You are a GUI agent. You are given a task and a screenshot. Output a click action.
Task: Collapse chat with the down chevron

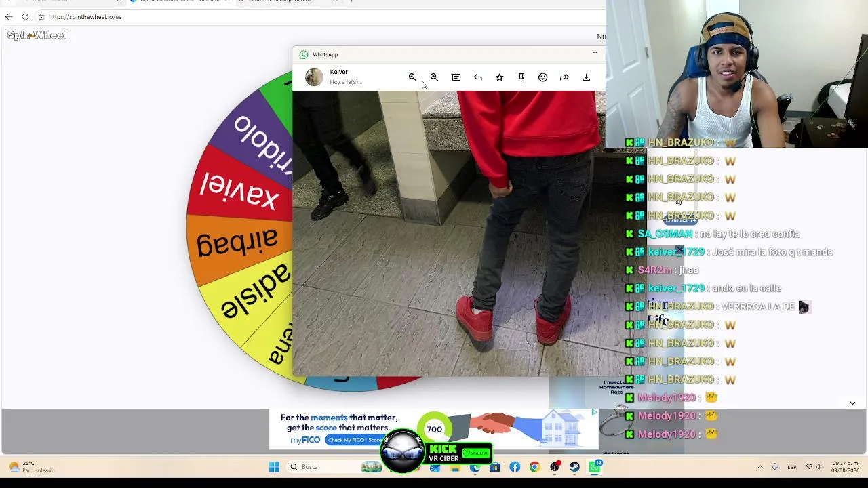pyautogui.click(x=852, y=403)
